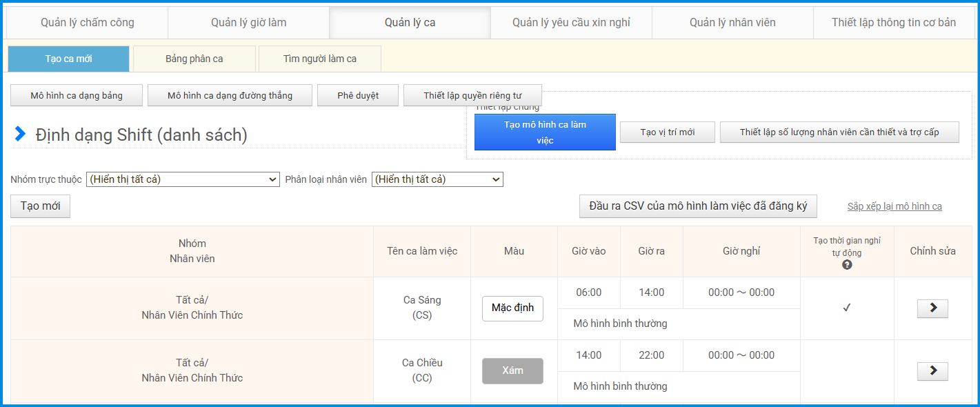Open the Tìm người làm ca subtab
Image resolution: width=980 pixels, height=407 pixels.
pos(320,59)
